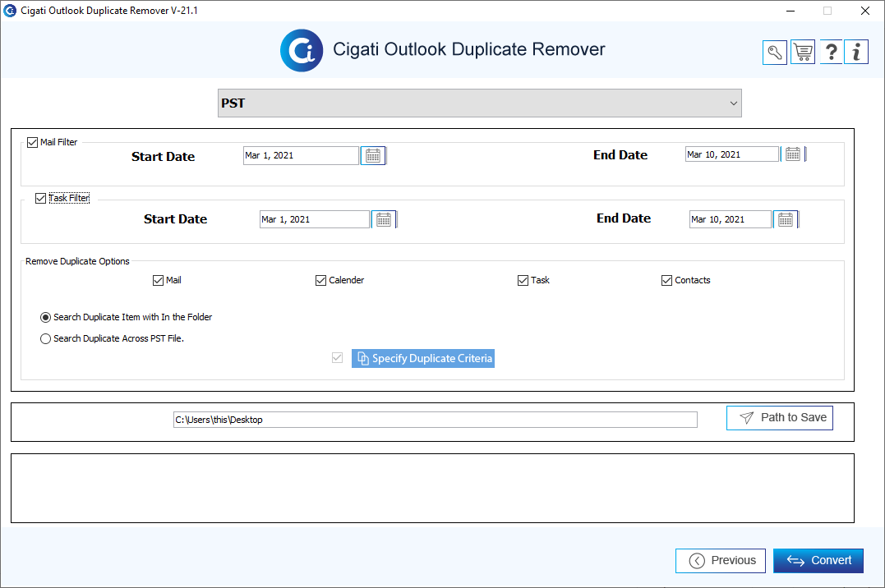Screen dimensions: 885x588
Task: Open Task Filter End Date calendar picker
Action: pyautogui.click(x=786, y=219)
